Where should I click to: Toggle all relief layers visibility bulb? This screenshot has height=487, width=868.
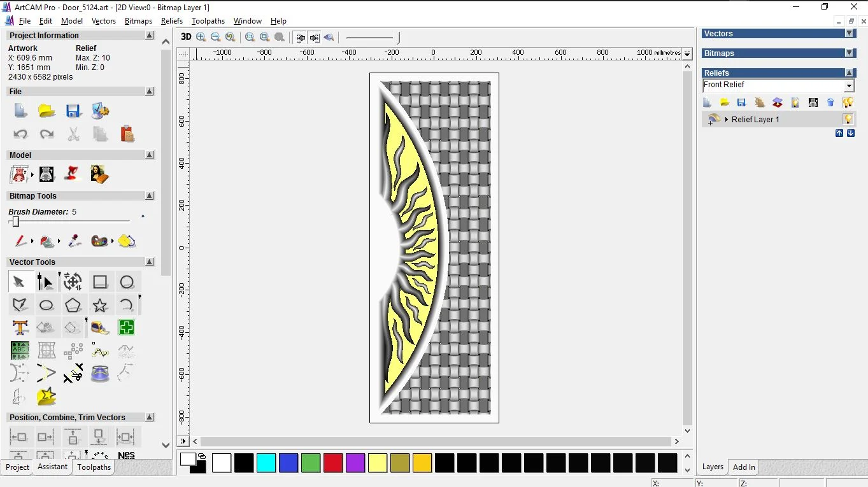pos(848,102)
